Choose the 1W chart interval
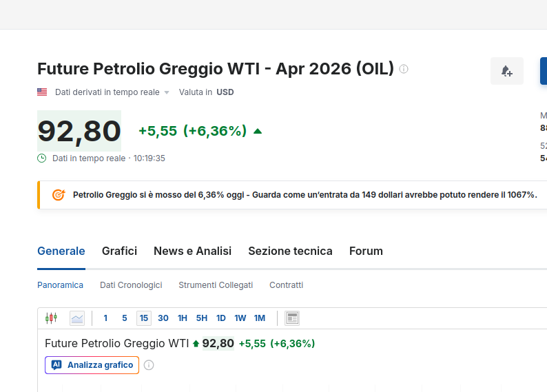547x392 pixels. coord(240,318)
